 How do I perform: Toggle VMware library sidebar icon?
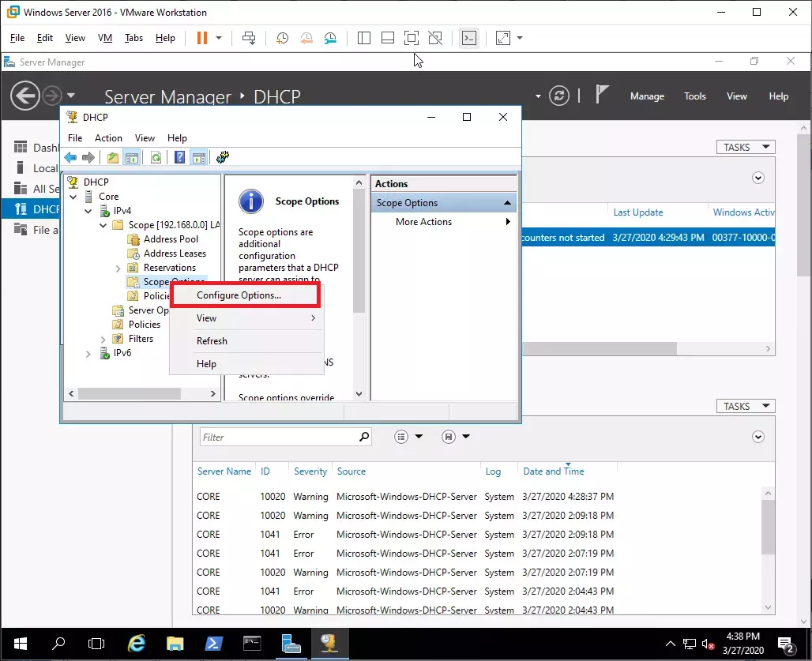click(364, 38)
